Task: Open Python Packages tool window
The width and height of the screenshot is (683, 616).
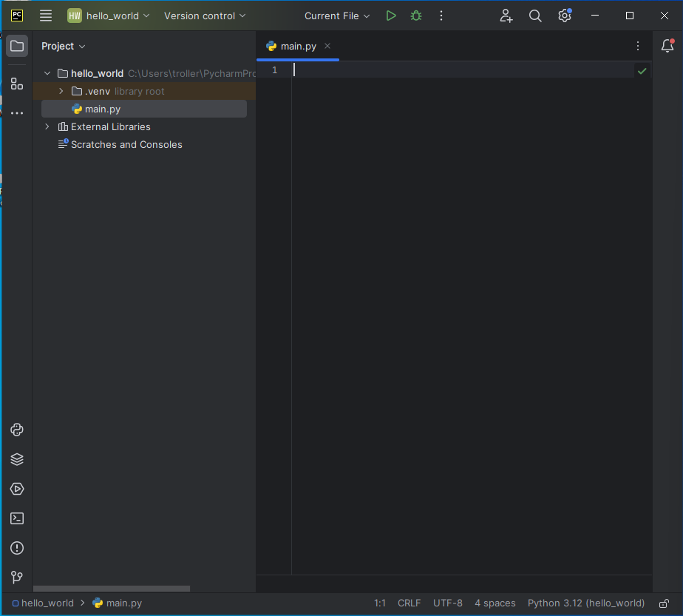Action: point(17,459)
